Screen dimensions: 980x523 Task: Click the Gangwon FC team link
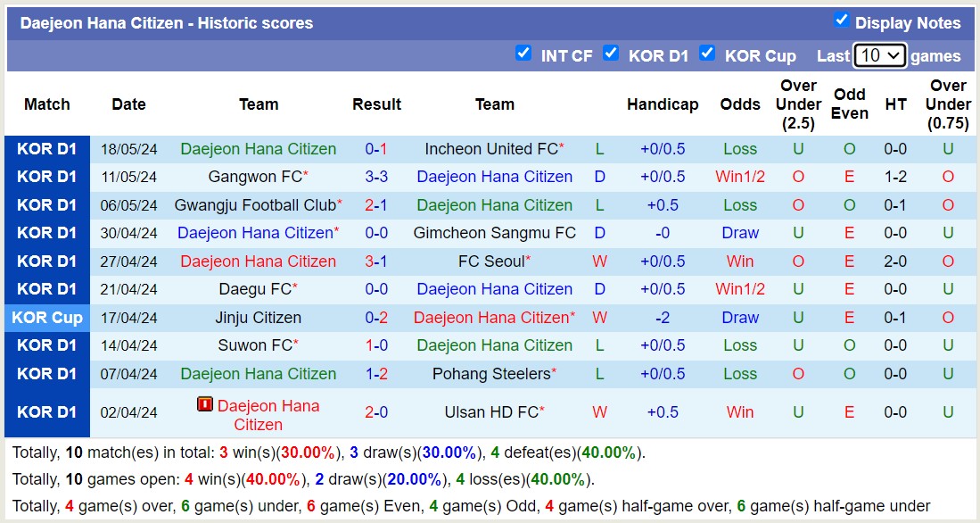click(x=254, y=176)
